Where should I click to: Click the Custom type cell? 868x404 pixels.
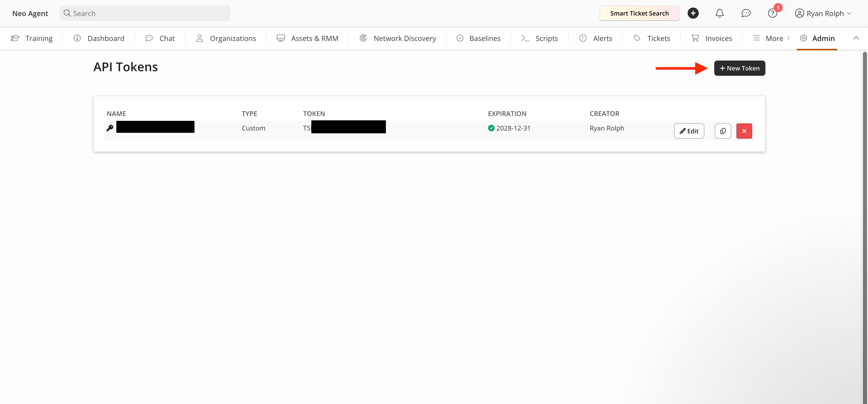253,128
